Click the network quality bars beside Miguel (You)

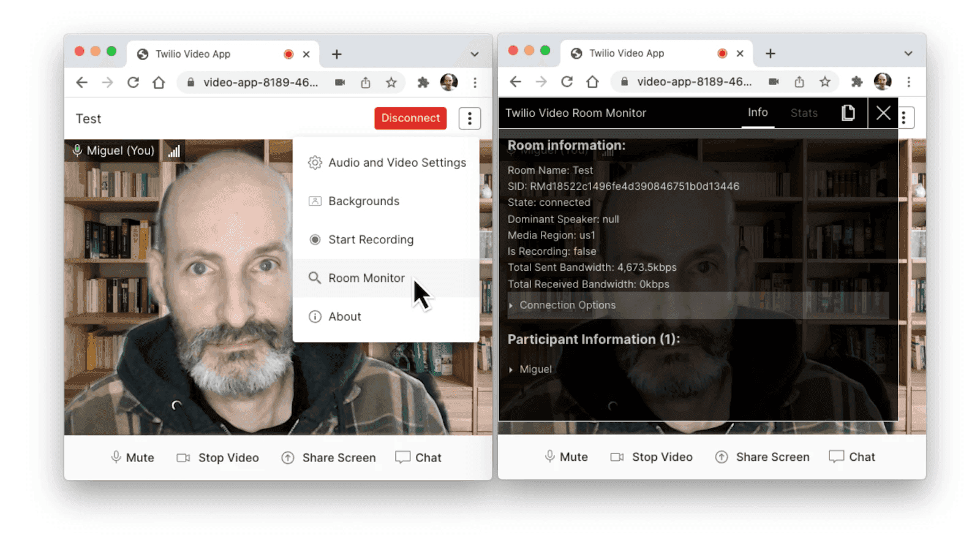point(175,151)
